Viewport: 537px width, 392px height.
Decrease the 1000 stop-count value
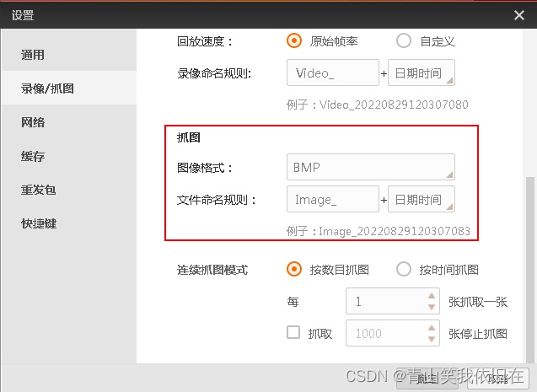(432, 339)
